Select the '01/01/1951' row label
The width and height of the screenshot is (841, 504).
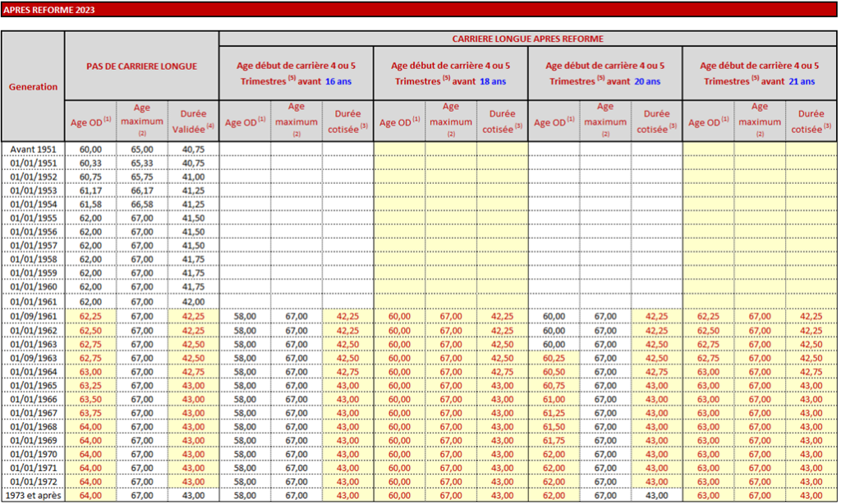click(x=33, y=163)
